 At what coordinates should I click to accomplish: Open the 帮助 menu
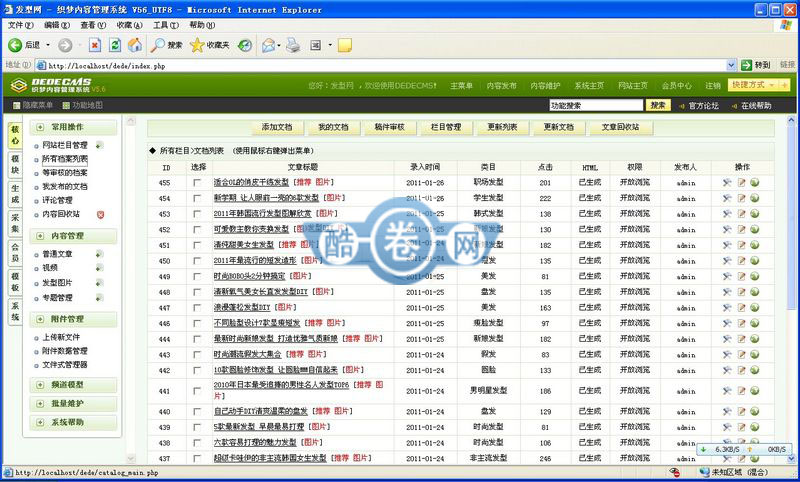pyautogui.click(x=202, y=25)
